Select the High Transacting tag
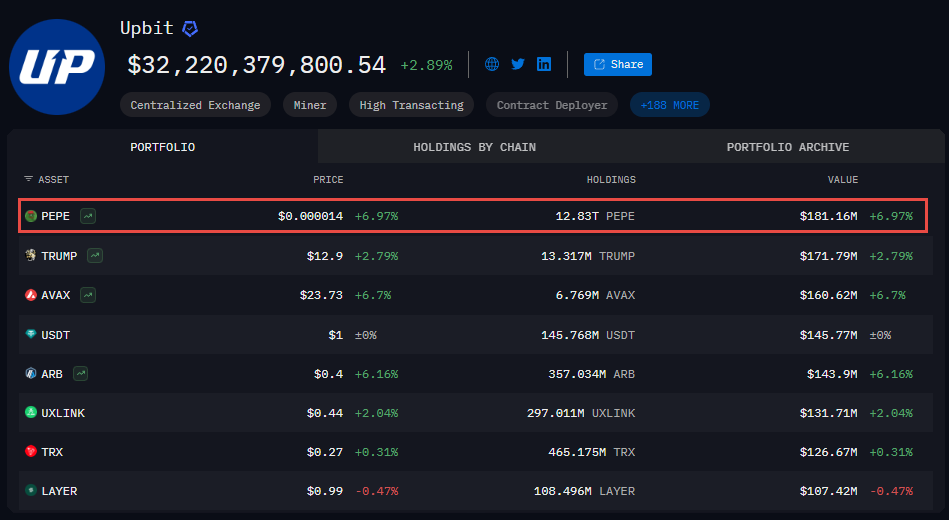The image size is (949, 520). pyautogui.click(x=412, y=105)
